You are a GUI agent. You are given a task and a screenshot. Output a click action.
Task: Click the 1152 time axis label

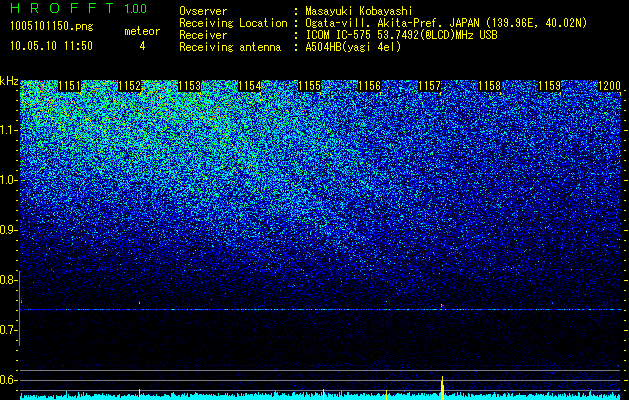[130, 86]
